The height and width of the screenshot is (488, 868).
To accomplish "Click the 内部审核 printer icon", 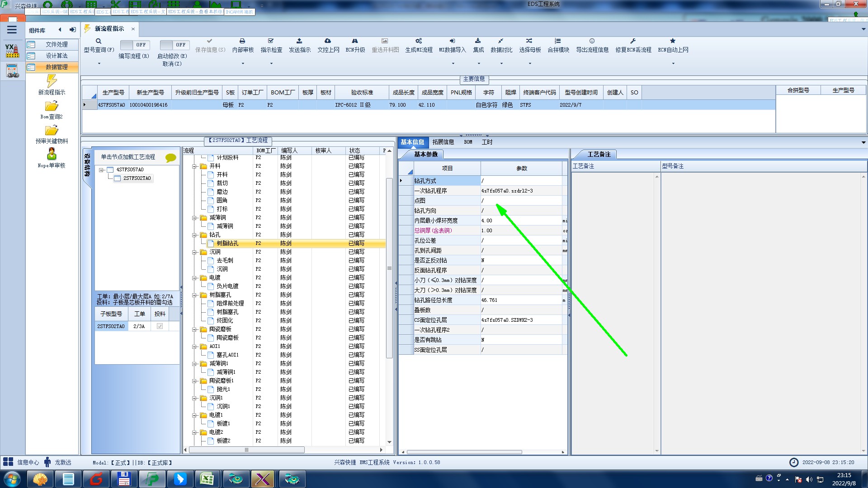I will tap(242, 41).
